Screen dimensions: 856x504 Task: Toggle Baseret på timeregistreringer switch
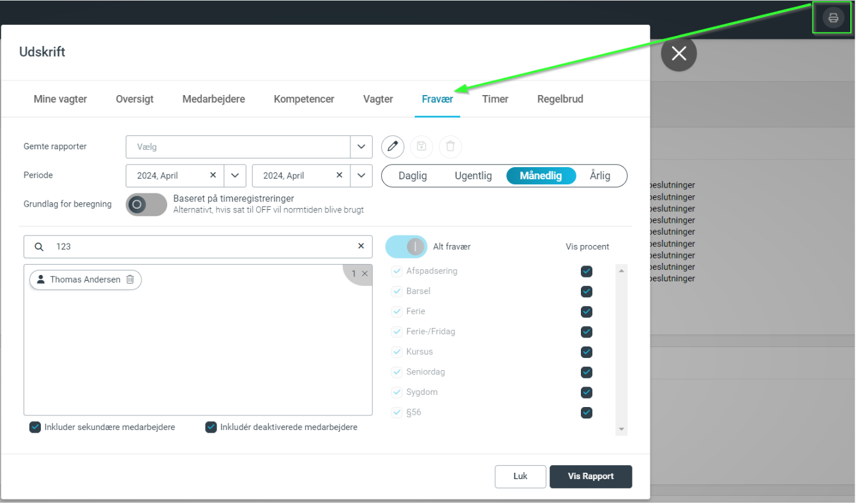pos(146,204)
